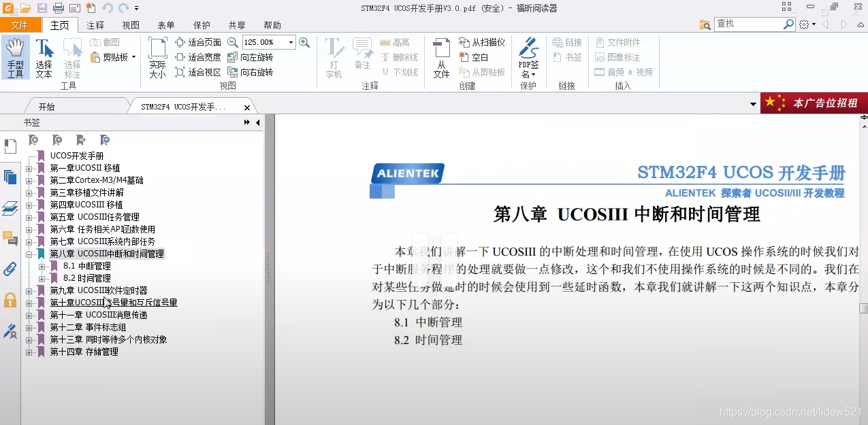Choose Fit Visible (适合视区)
Viewport: 868px width, 425px height.
[198, 72]
